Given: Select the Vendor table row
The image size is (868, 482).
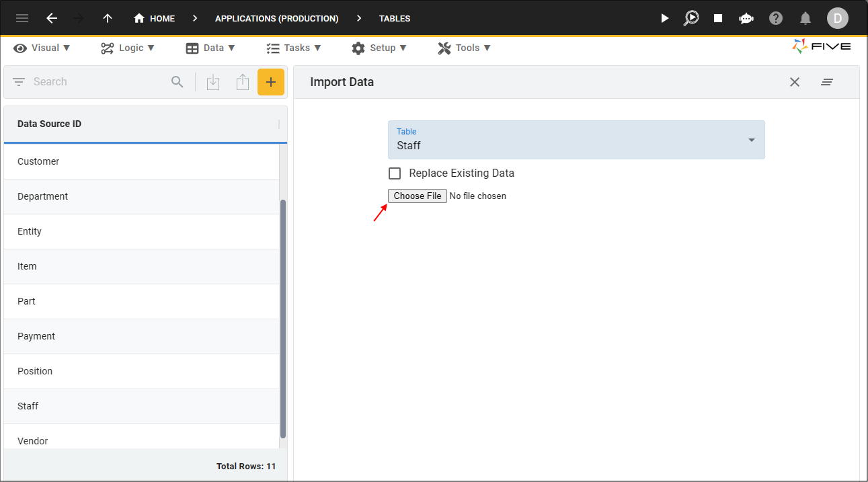Looking at the screenshot, I should pyautogui.click(x=141, y=437).
